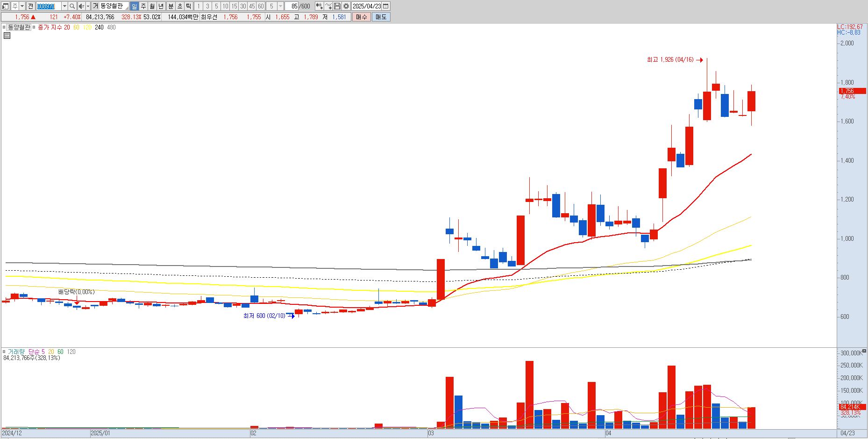This screenshot has height=439, width=868.
Task: Open the calendar date picker icon
Action: pos(385,6)
